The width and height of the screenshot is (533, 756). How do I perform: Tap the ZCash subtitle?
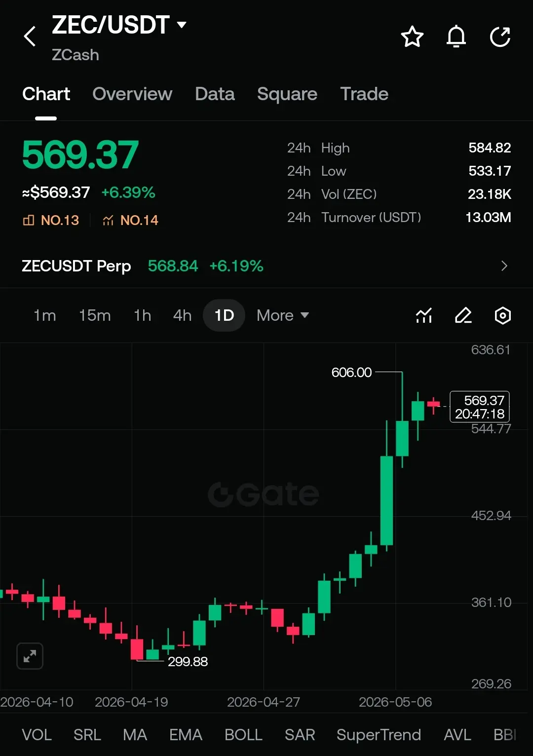tap(76, 55)
